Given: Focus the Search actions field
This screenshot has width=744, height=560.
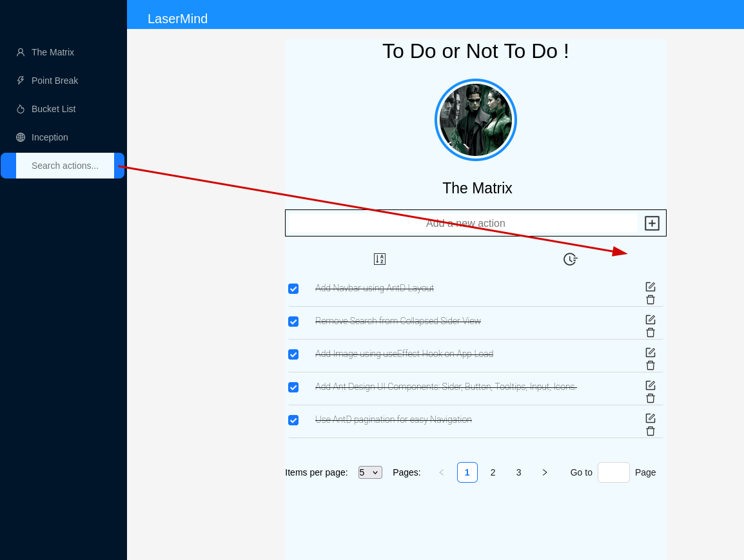Looking at the screenshot, I should (65, 166).
